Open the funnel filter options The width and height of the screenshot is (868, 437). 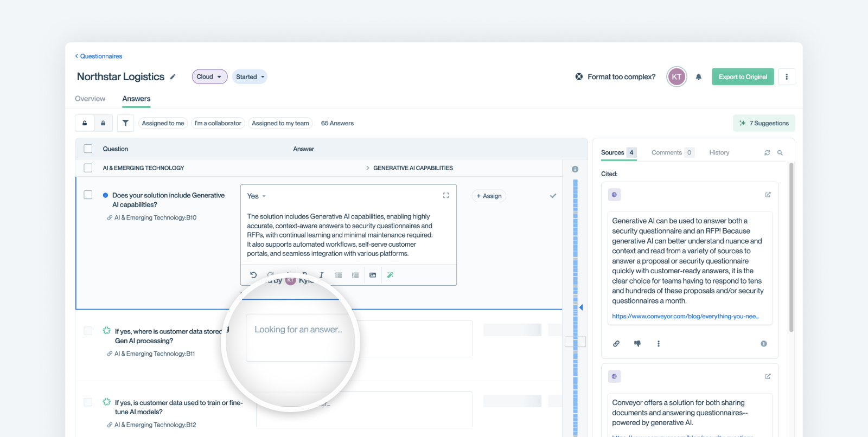coord(125,123)
